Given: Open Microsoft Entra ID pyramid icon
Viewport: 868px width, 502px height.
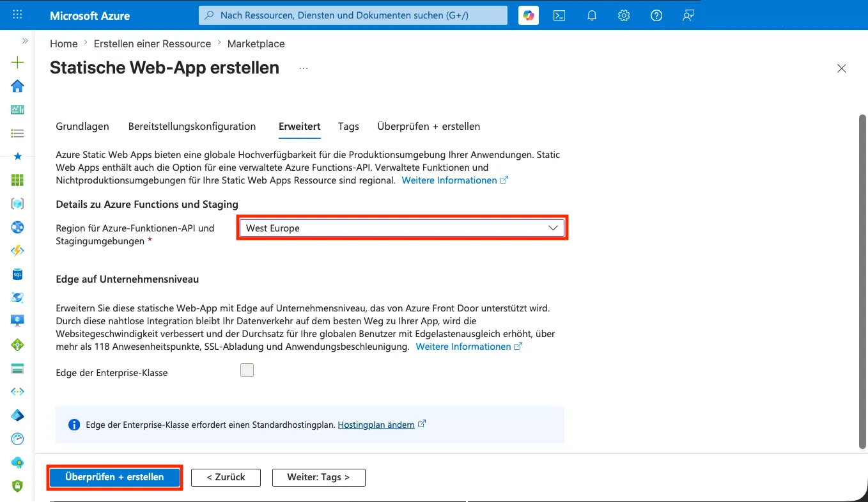Looking at the screenshot, I should (x=17, y=415).
